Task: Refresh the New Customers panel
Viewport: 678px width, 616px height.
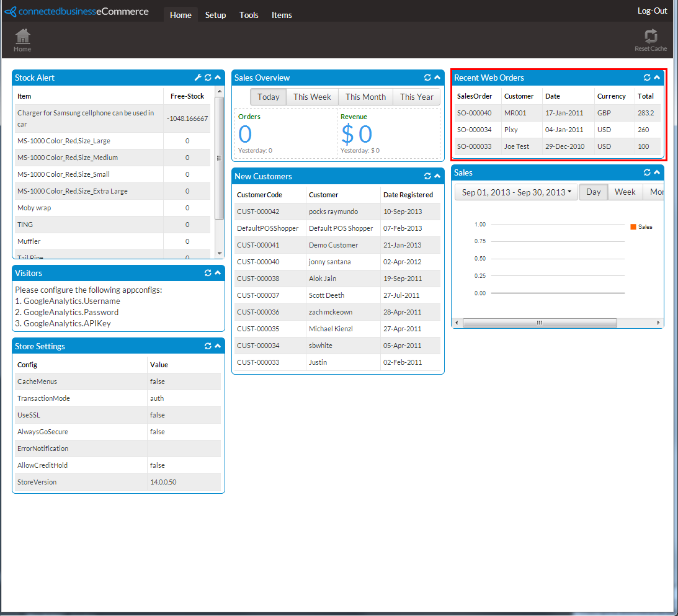Action: coord(427,176)
